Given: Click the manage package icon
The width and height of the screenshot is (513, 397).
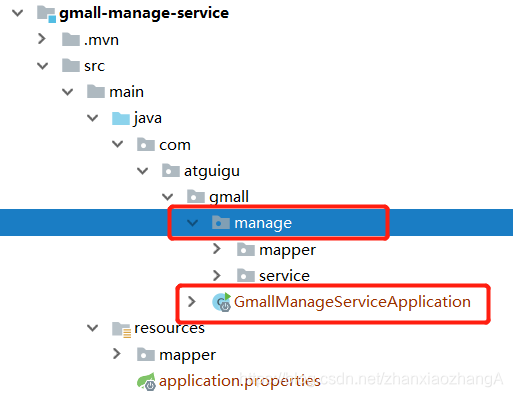Looking at the screenshot, I should (221, 223).
